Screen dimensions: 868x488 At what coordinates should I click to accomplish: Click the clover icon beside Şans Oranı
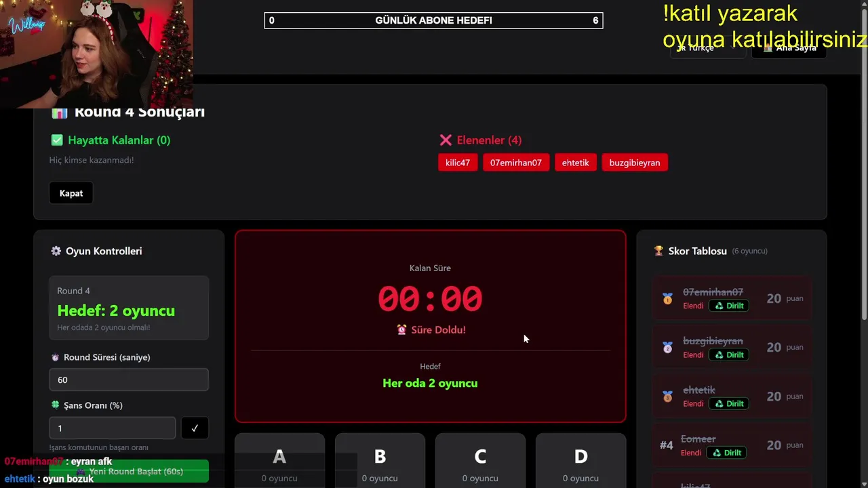56,405
